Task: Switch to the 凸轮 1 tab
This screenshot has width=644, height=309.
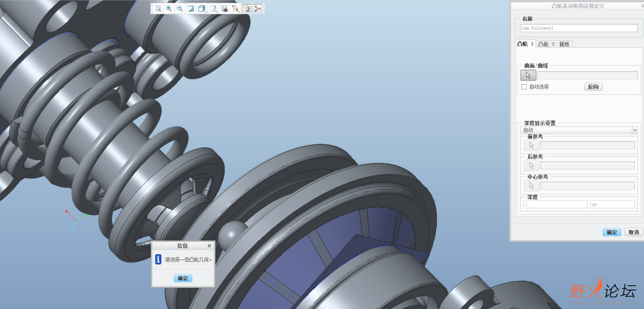Action: coord(525,44)
